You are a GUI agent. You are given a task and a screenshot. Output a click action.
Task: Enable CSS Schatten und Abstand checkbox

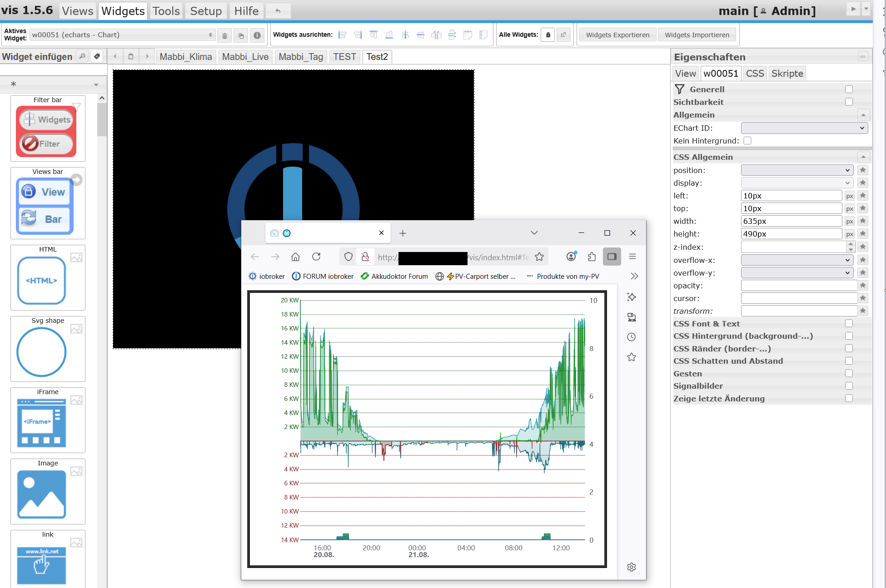tap(849, 361)
